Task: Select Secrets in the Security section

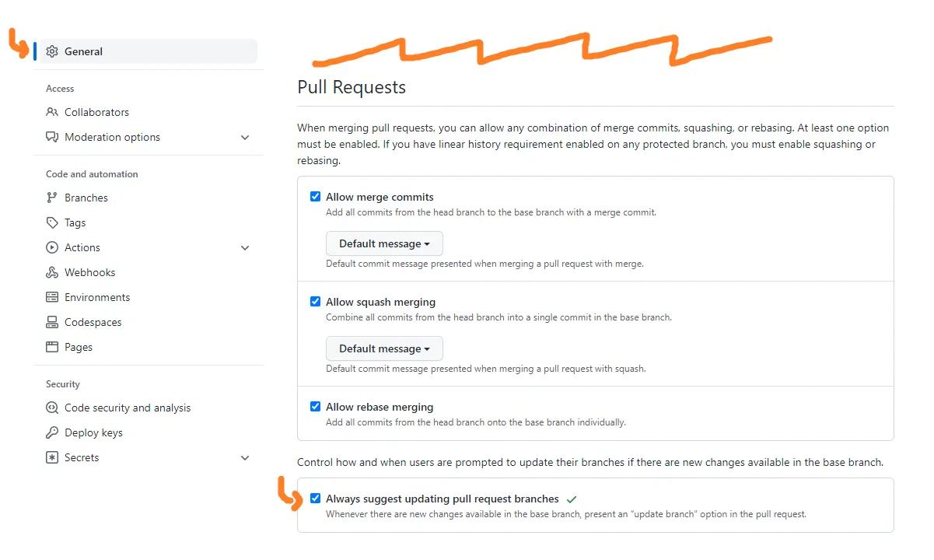Action: [82, 457]
